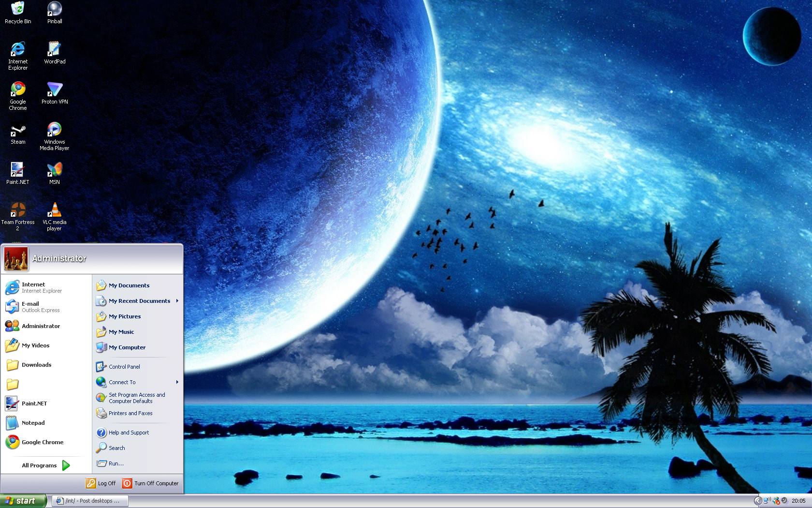
Task: Open Internet Explorer from the Start menu
Action: (46, 287)
